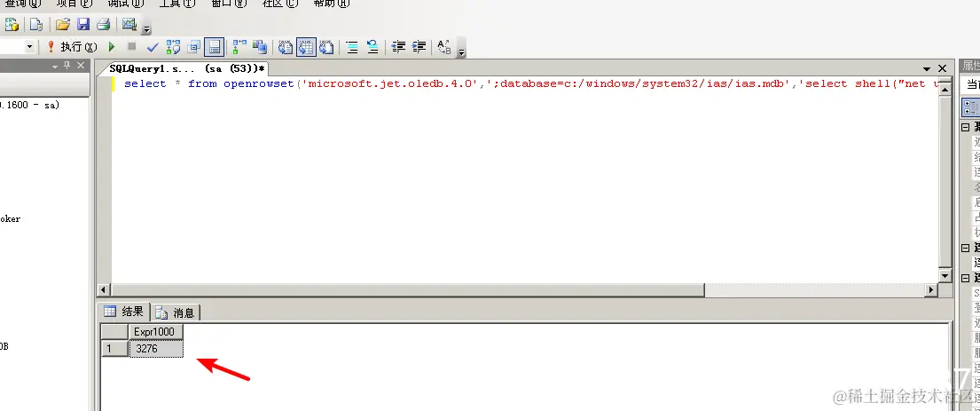Collapse the first properties category
The width and height of the screenshot is (980, 411).
(x=966, y=127)
